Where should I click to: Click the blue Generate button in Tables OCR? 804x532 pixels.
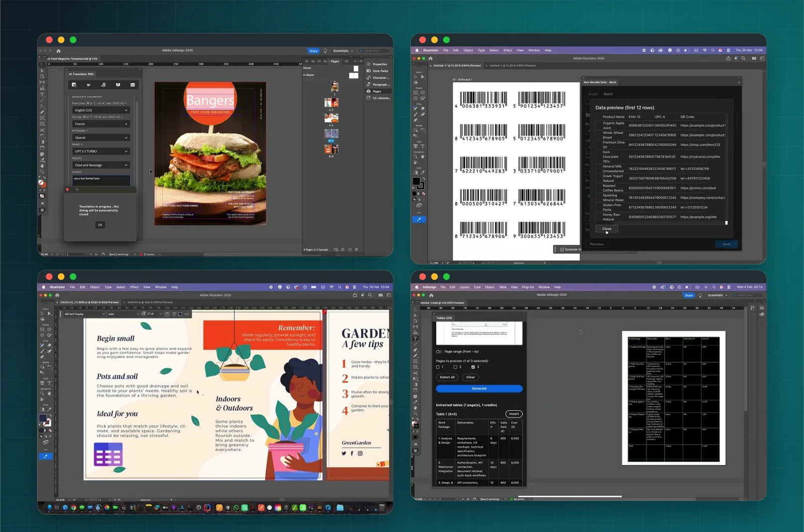(x=479, y=389)
